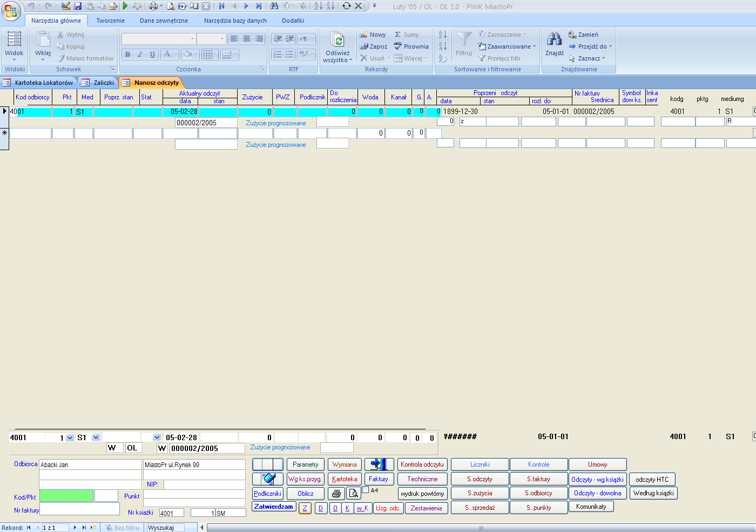Screen dimensions: 756x532
Task: Click the printer button near Oblicz
Action: (336, 494)
